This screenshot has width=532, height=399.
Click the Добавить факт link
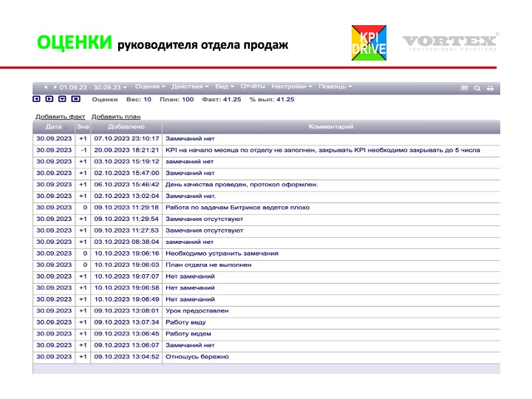point(60,117)
